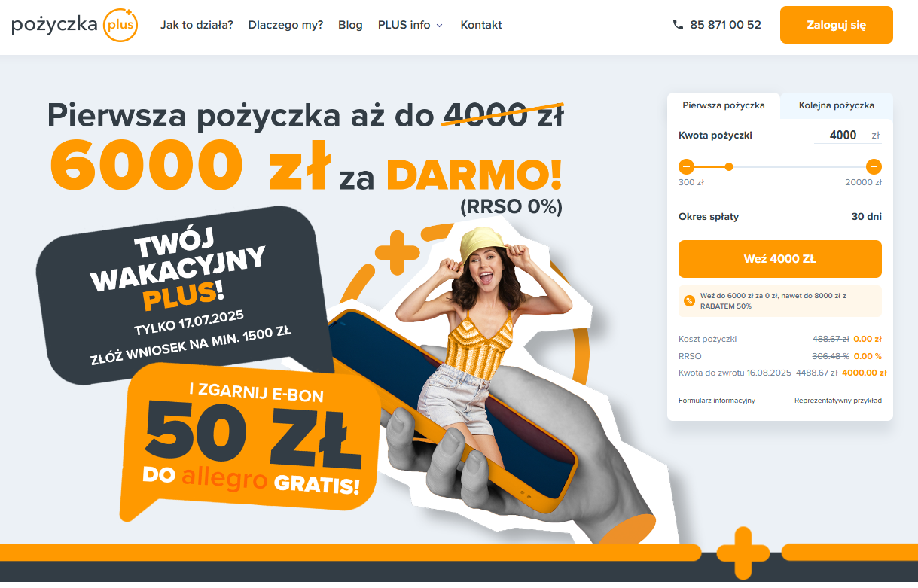Go to Dlaczego my? section
The height and width of the screenshot is (588, 918).
click(285, 25)
